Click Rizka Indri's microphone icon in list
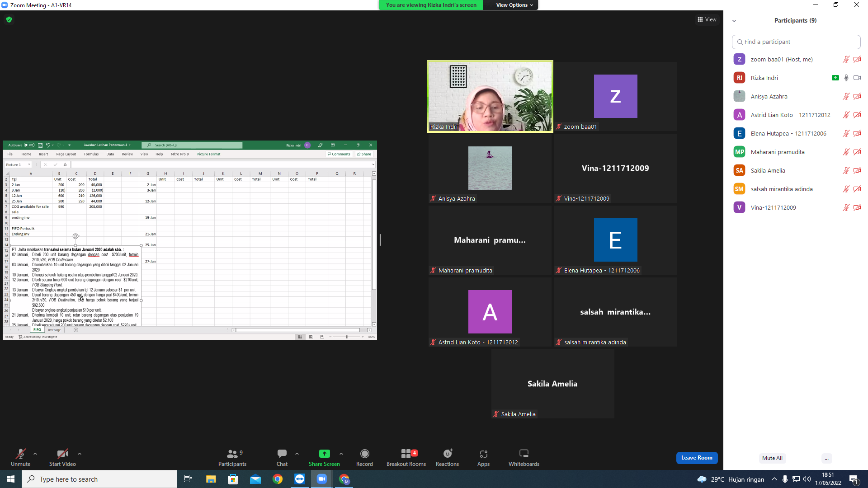Image resolution: width=868 pixels, height=488 pixels. pos(846,78)
